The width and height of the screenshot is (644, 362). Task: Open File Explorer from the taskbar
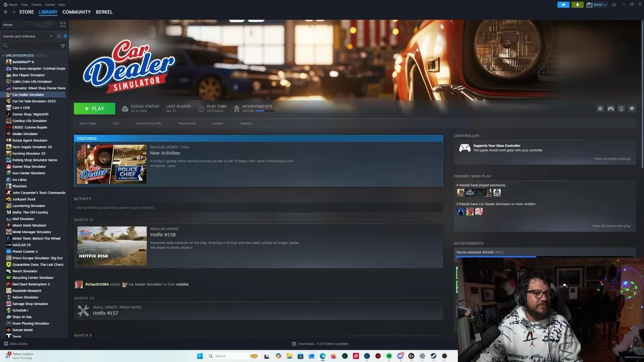(289, 356)
